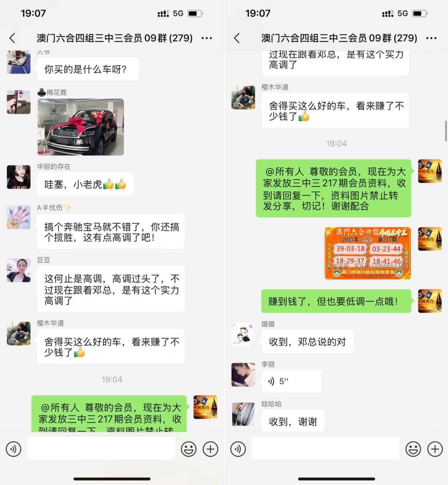448x485 pixels.
Task: Tap the voice input icon in right chat
Action: [x=238, y=449]
